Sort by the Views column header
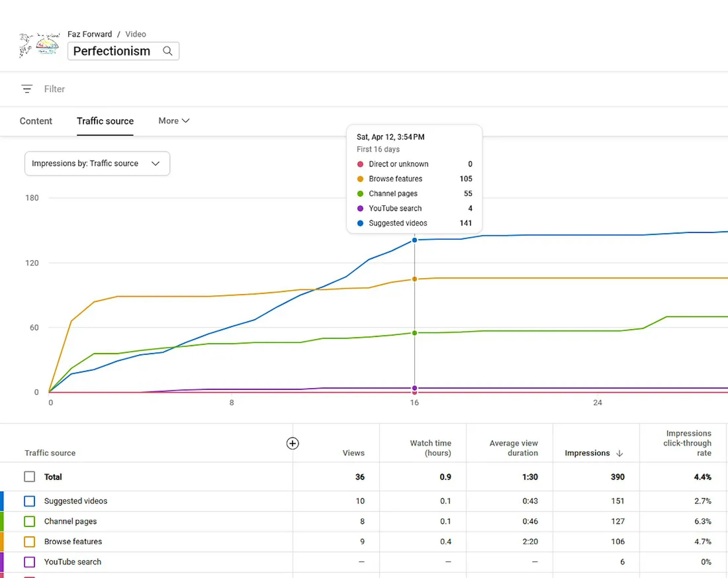The width and height of the screenshot is (728, 578). 354,453
